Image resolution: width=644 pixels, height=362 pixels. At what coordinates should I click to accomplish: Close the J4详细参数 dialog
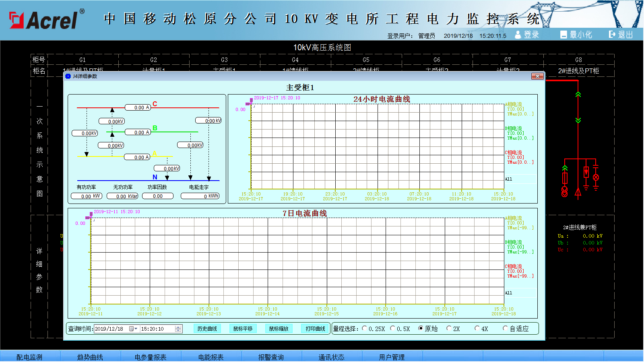pos(537,76)
